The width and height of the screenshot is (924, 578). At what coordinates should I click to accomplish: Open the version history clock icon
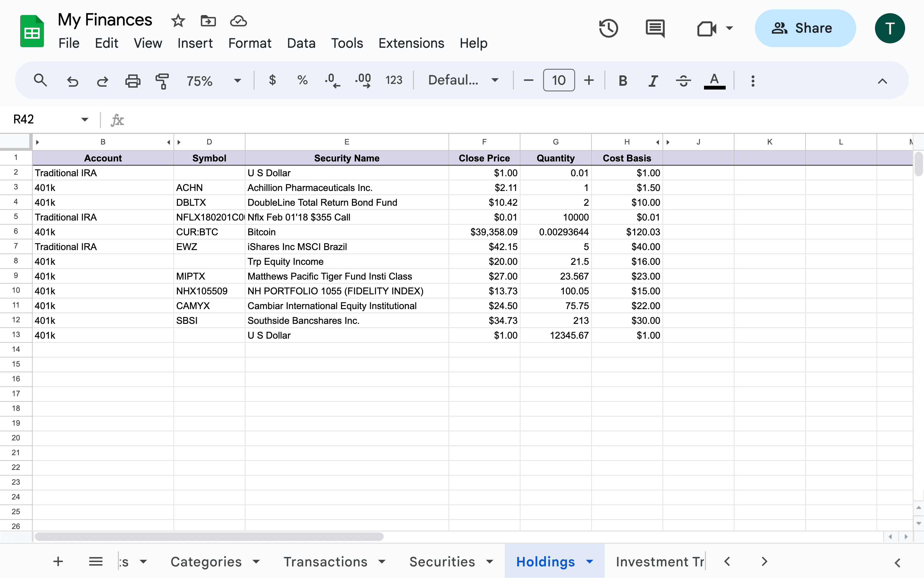click(x=608, y=28)
